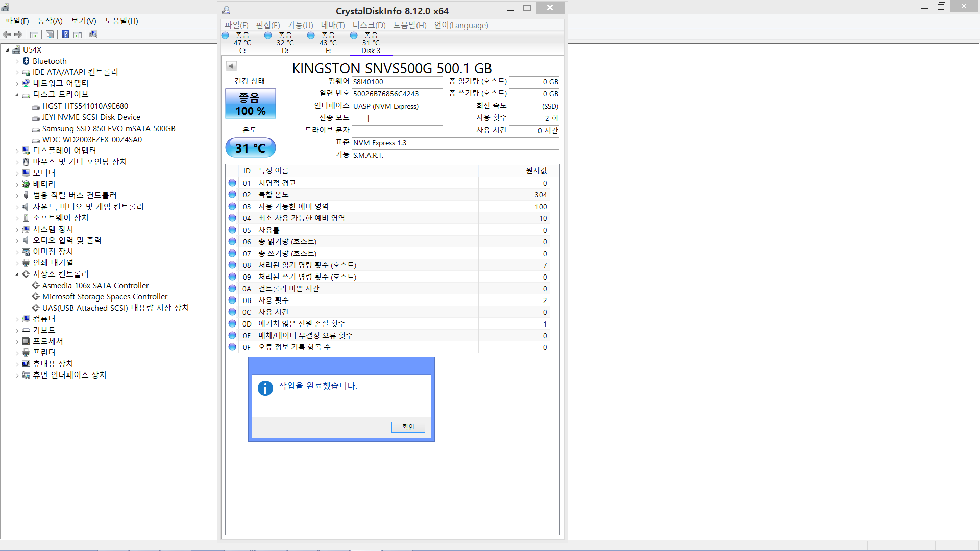
Task: Select UAS(USB Attached SCSI) 대용량 저장 장치
Action: 115,308
